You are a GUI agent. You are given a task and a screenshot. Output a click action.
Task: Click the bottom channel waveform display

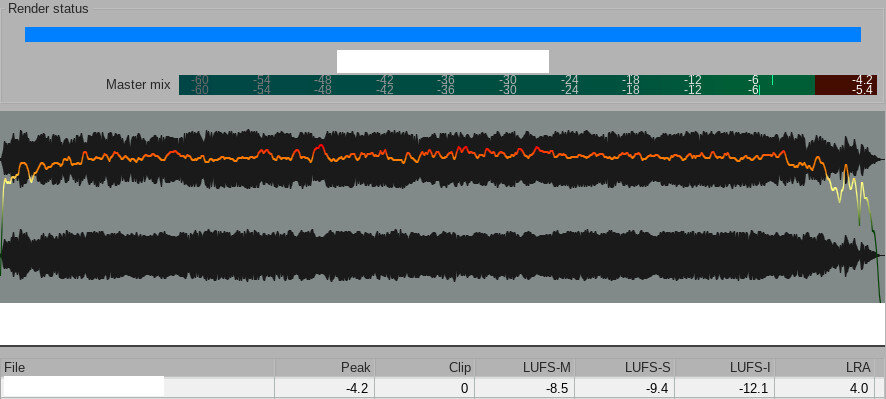[x=442, y=255]
